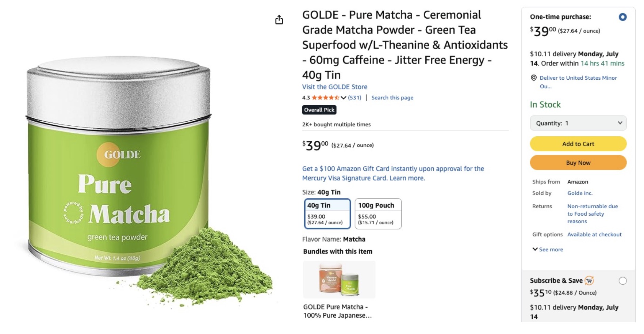Image resolution: width=644 pixels, height=334 pixels.
Task: Open the Visit the GOLDE Store link
Action: click(334, 87)
